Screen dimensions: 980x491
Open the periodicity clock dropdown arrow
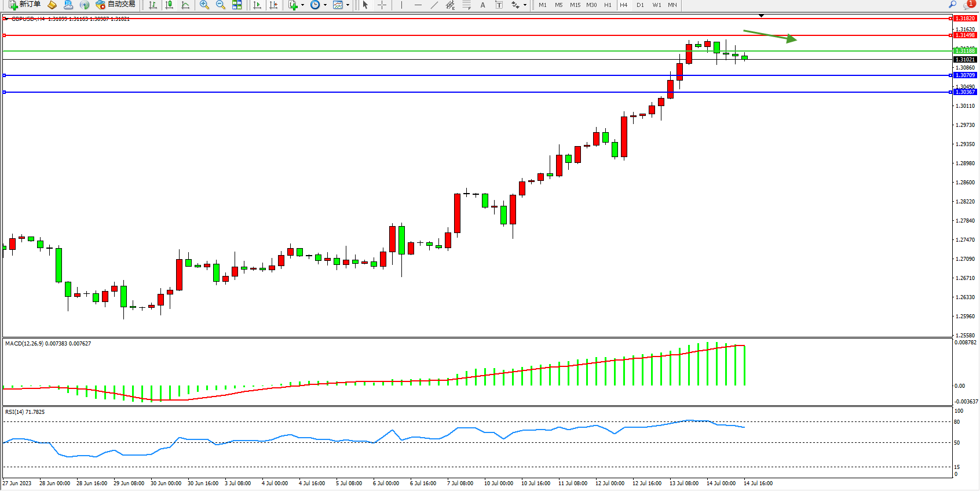point(325,5)
